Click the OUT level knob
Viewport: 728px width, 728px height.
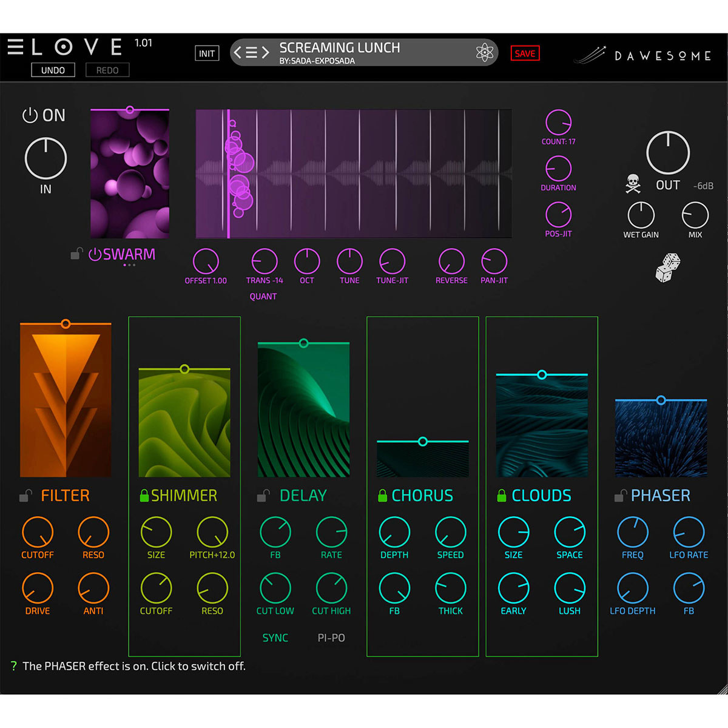tap(668, 152)
